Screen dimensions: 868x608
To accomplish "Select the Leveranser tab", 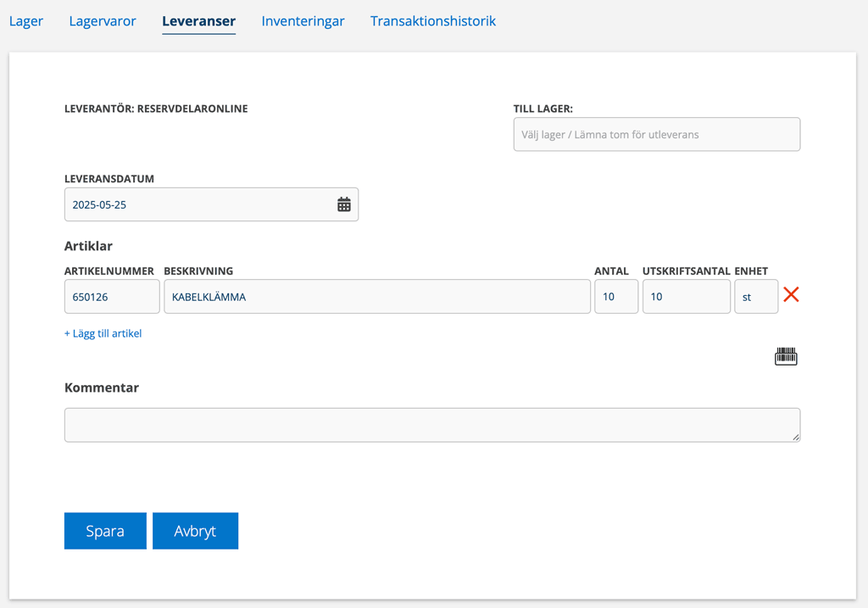I will pyautogui.click(x=198, y=21).
